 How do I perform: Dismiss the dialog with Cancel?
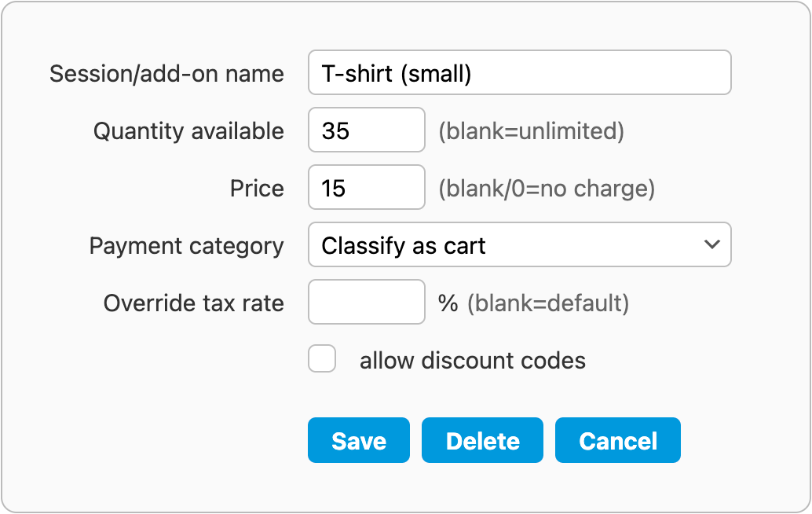pyautogui.click(x=617, y=441)
